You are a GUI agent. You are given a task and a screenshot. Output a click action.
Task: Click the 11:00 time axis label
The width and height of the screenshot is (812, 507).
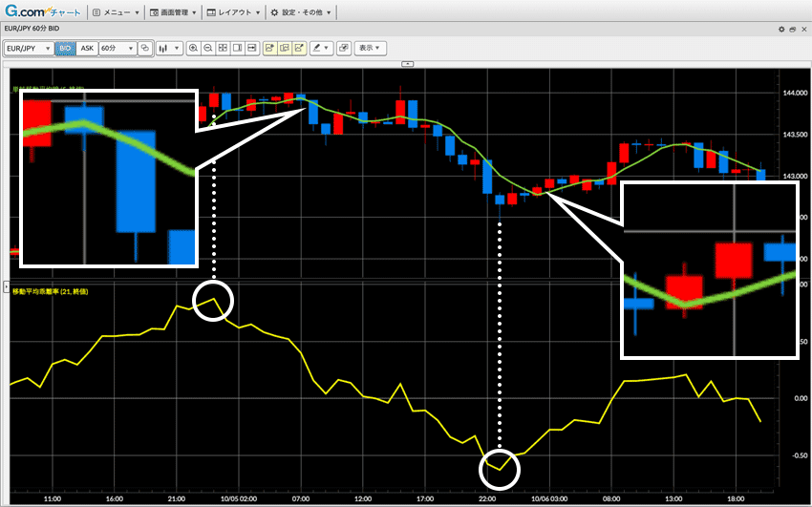(x=53, y=499)
